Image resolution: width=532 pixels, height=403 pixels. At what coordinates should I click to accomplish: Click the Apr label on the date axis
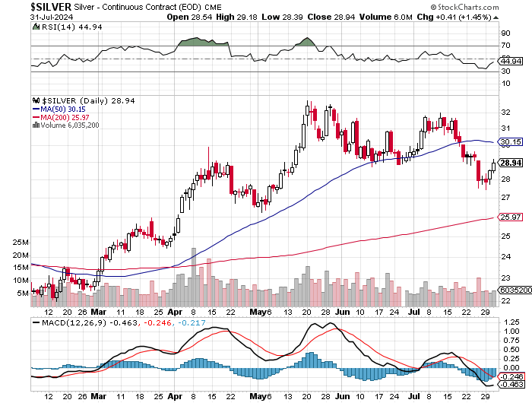(175, 313)
